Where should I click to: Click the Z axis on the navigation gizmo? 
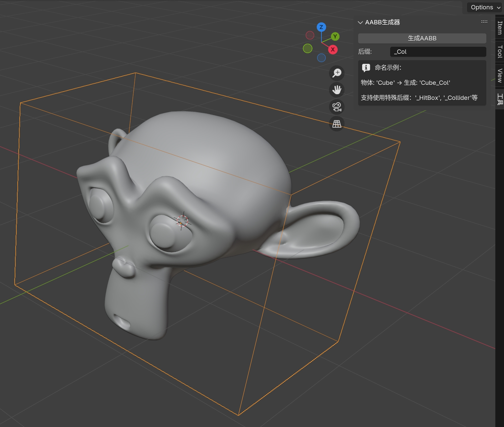coord(321,27)
